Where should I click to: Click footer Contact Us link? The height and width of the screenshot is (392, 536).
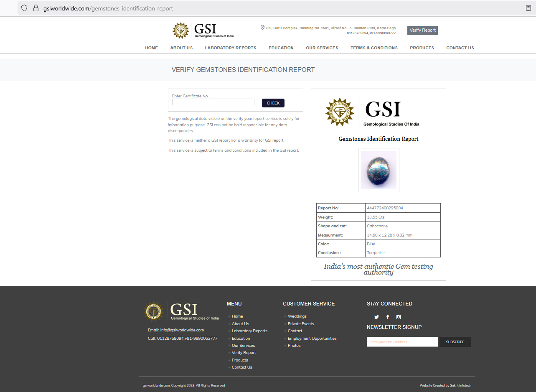coord(242,367)
